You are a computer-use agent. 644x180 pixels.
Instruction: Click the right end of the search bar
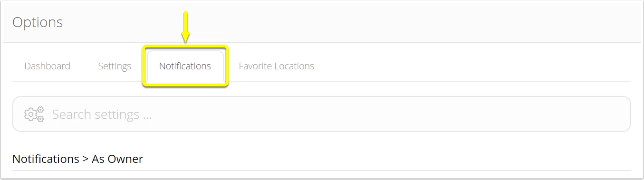point(618,114)
